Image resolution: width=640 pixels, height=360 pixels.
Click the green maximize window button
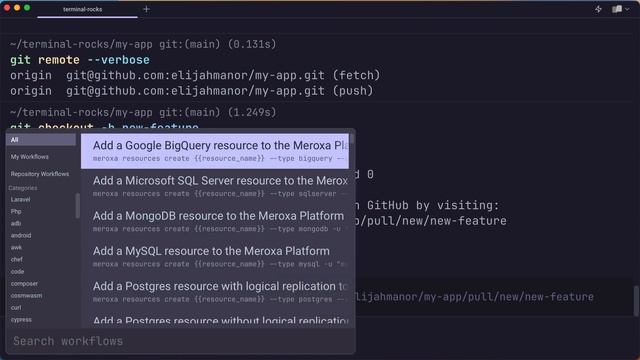pyautogui.click(x=27, y=8)
